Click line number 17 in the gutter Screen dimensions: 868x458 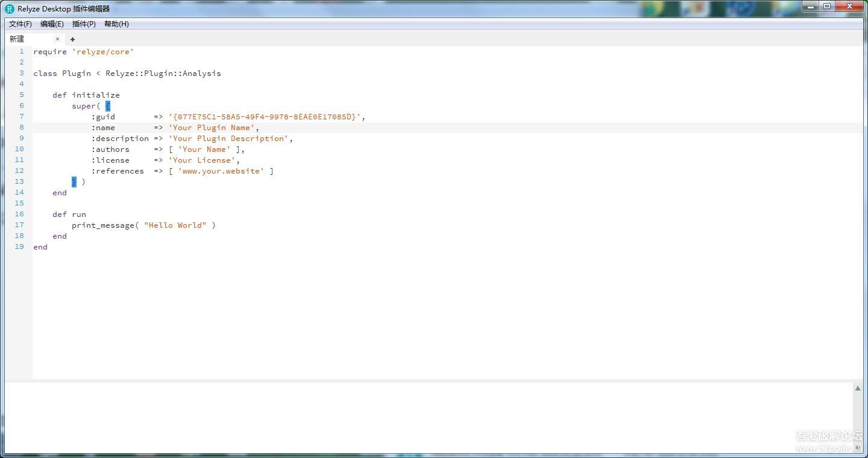point(19,225)
